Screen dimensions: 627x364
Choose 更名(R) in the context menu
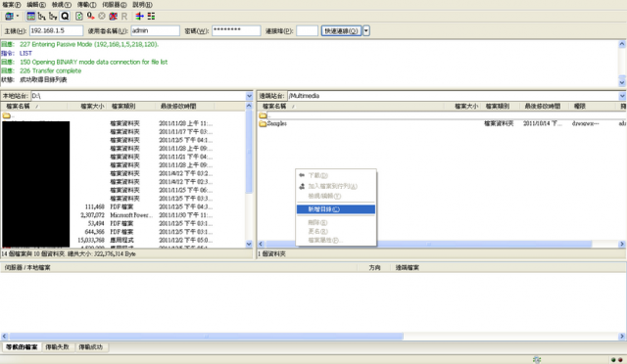point(335,231)
